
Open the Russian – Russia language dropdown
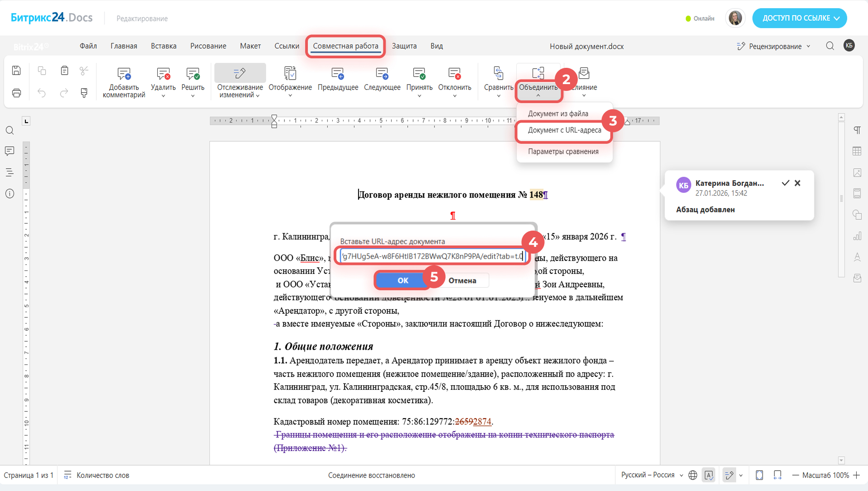pyautogui.click(x=651, y=475)
